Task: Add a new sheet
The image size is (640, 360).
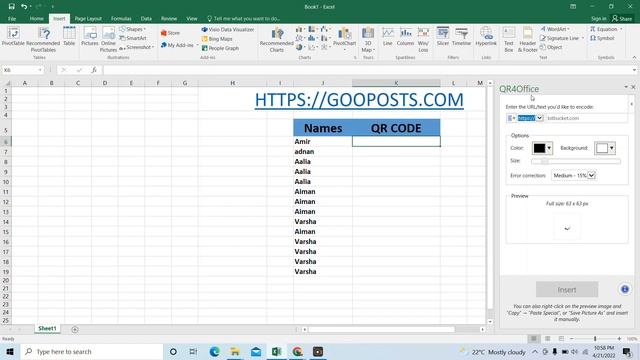Action: tap(75, 329)
